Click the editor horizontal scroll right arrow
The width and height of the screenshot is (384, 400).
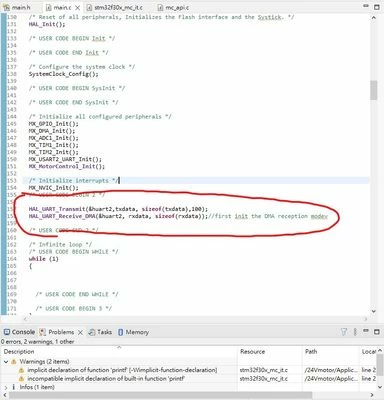[x=366, y=319]
